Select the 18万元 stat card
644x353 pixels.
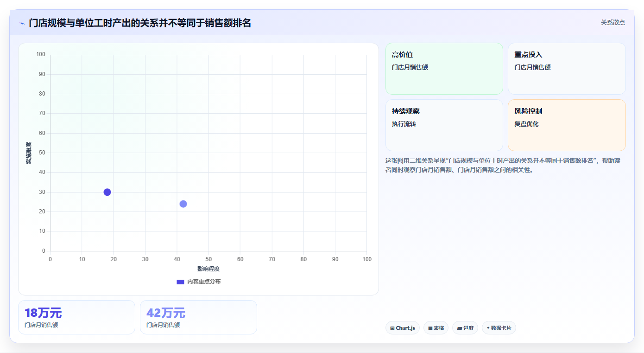76,317
